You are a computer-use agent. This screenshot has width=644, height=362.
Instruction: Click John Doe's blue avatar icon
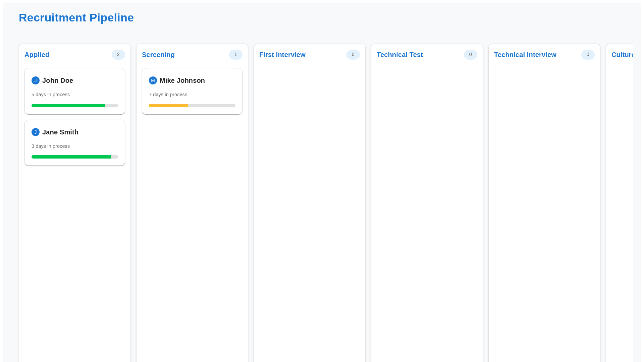35,80
